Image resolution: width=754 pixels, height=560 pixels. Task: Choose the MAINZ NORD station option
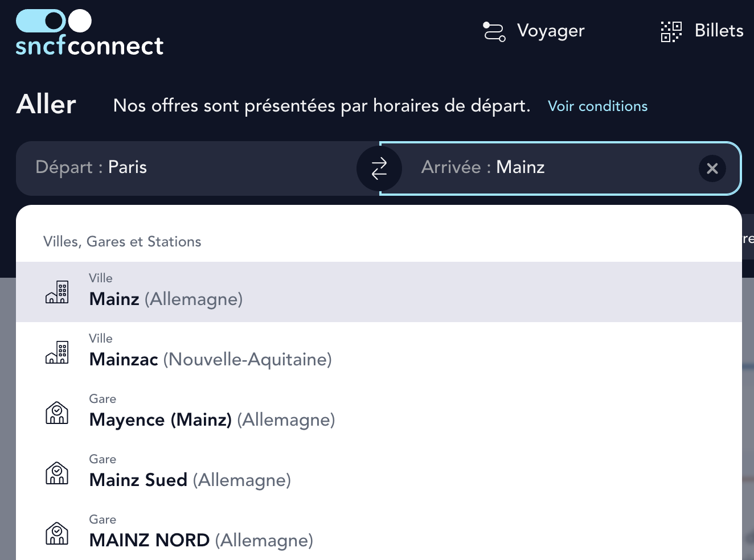(x=201, y=540)
